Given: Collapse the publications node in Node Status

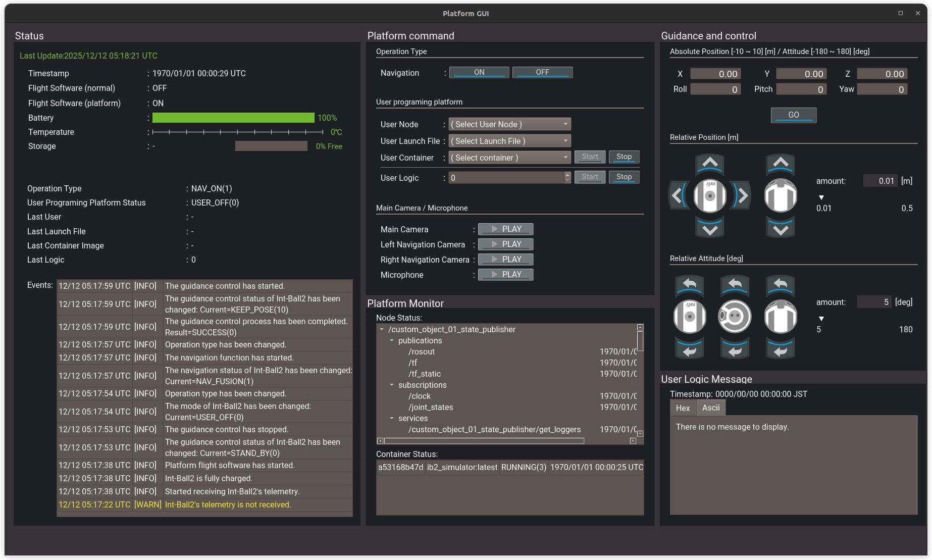Looking at the screenshot, I should 392,340.
